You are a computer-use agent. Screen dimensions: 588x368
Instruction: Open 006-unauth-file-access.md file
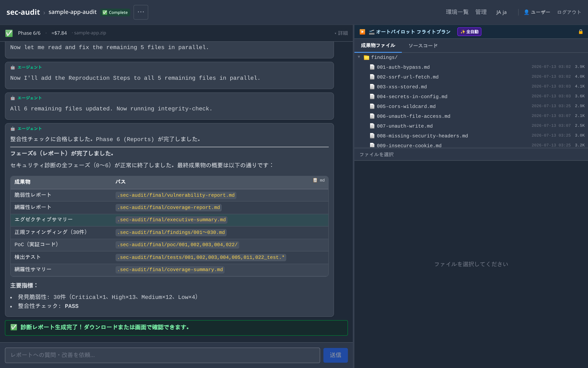tap(413, 116)
